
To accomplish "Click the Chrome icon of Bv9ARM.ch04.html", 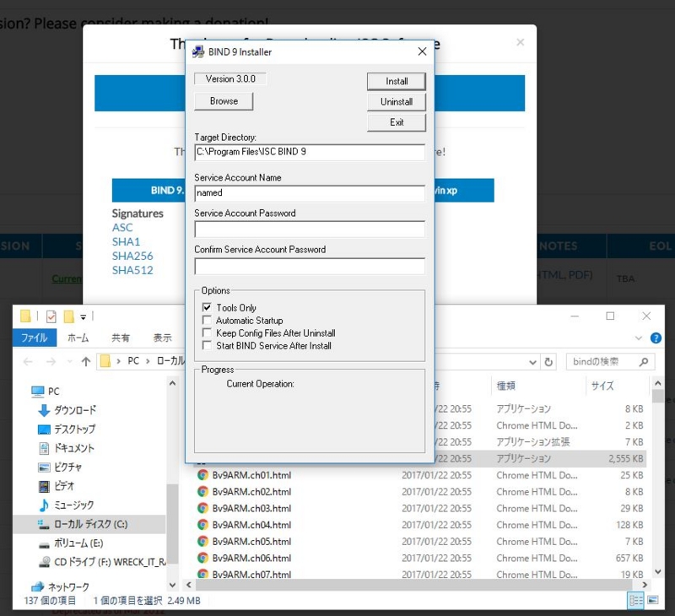I will pos(202,525).
